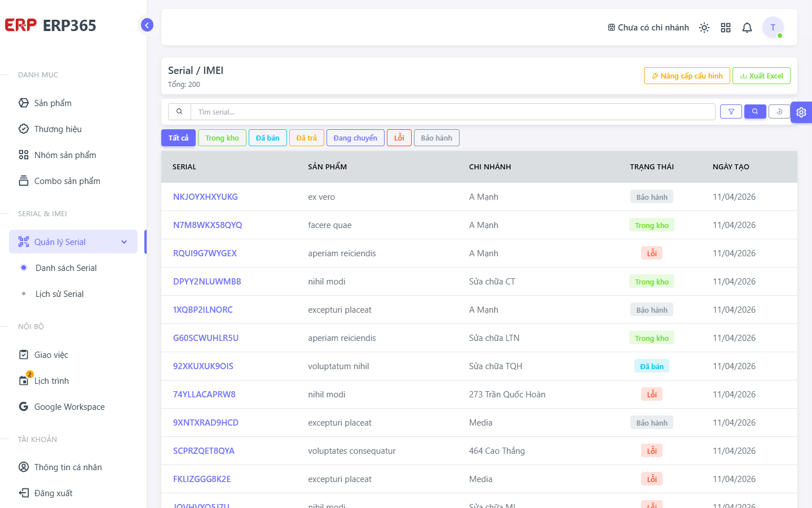The image size is (812, 508).
Task: Select the Trong kho filter tab
Action: 222,138
